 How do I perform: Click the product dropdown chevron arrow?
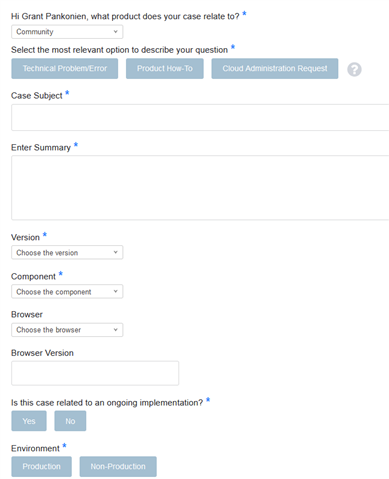click(115, 32)
